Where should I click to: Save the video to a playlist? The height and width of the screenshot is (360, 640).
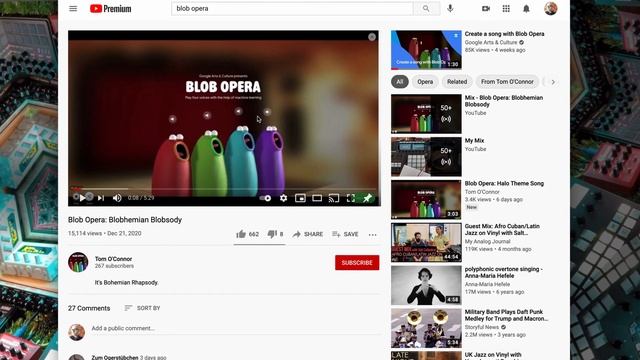[x=345, y=234]
